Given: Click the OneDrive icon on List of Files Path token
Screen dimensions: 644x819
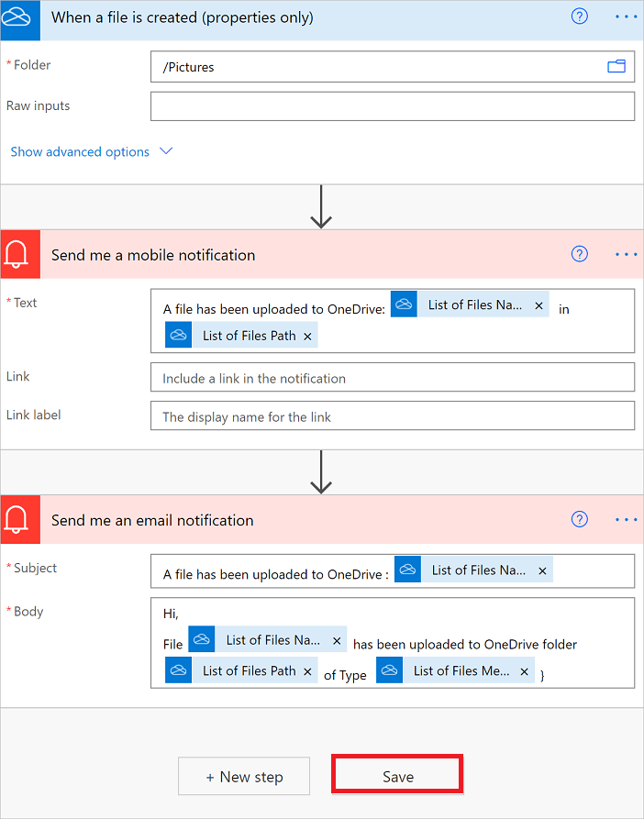Looking at the screenshot, I should (179, 335).
